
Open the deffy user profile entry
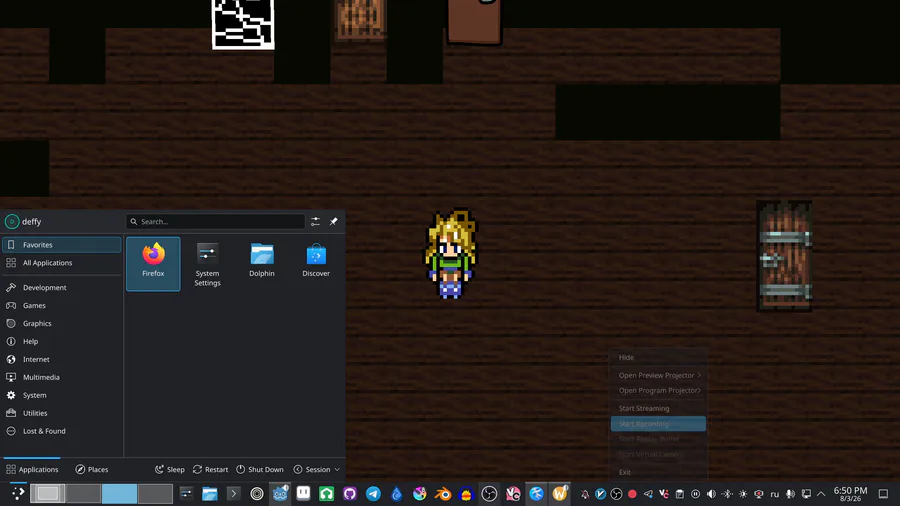click(24, 221)
